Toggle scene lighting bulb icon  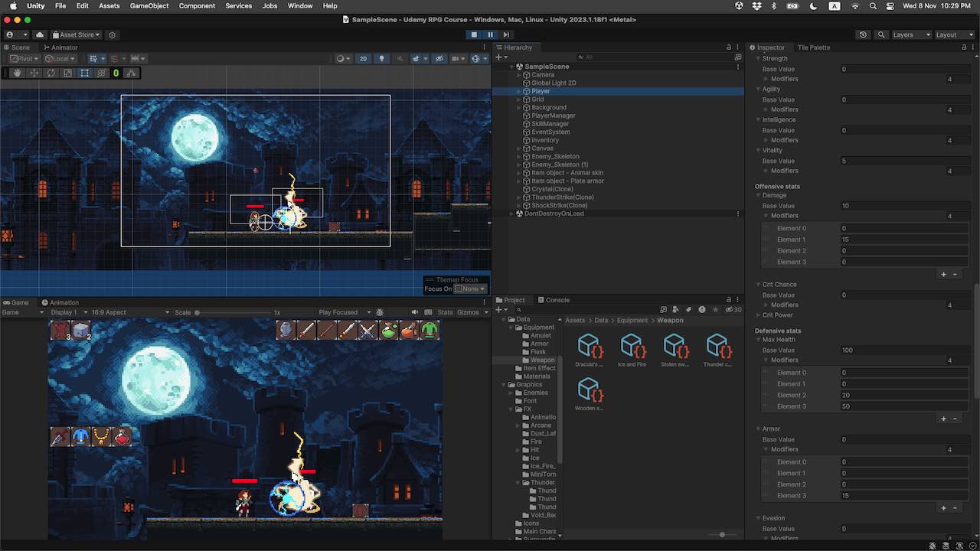(381, 58)
